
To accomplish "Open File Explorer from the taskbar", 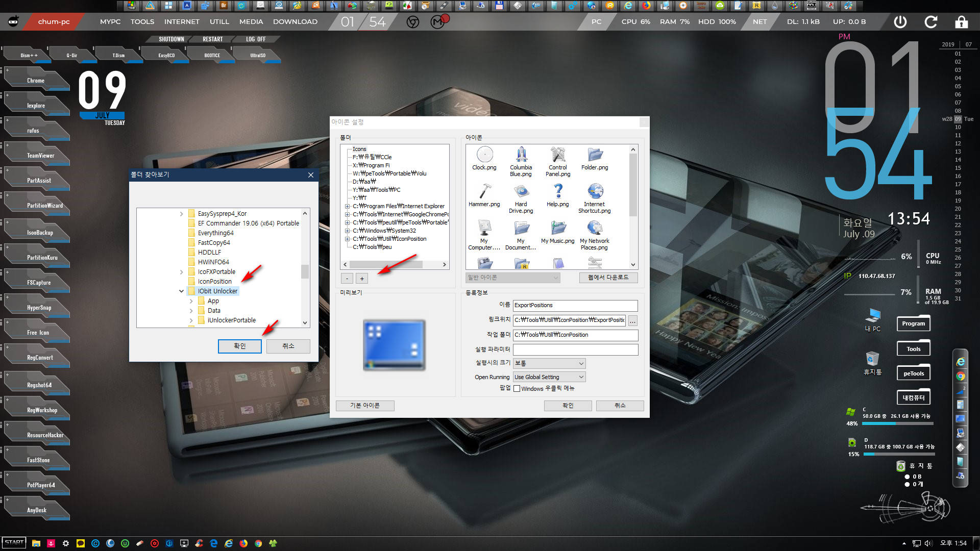I will 36,543.
